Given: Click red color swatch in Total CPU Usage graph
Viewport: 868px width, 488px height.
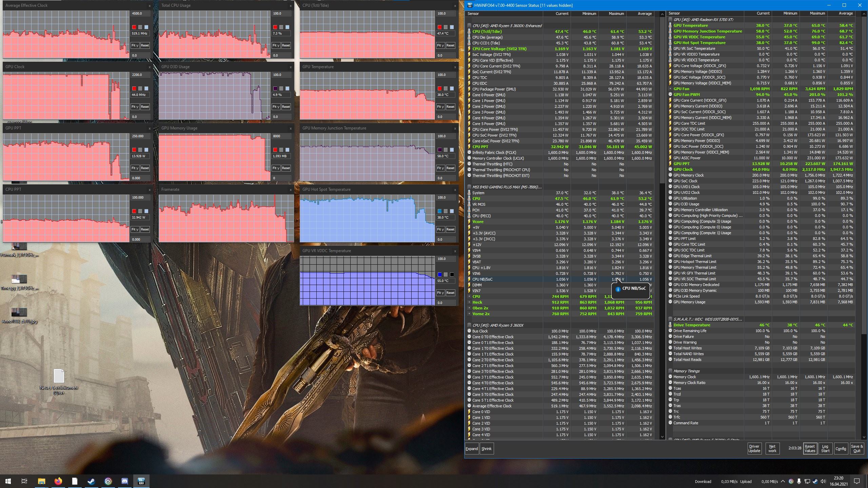Looking at the screenshot, I should (x=275, y=27).
